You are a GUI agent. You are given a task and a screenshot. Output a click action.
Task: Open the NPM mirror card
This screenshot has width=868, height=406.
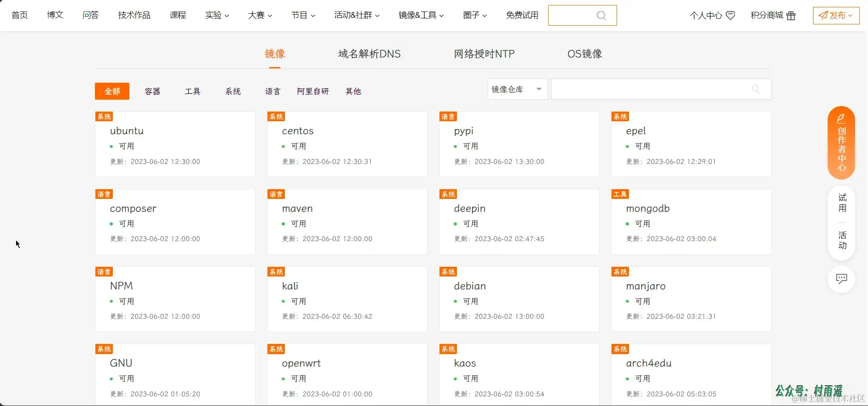[175, 299]
